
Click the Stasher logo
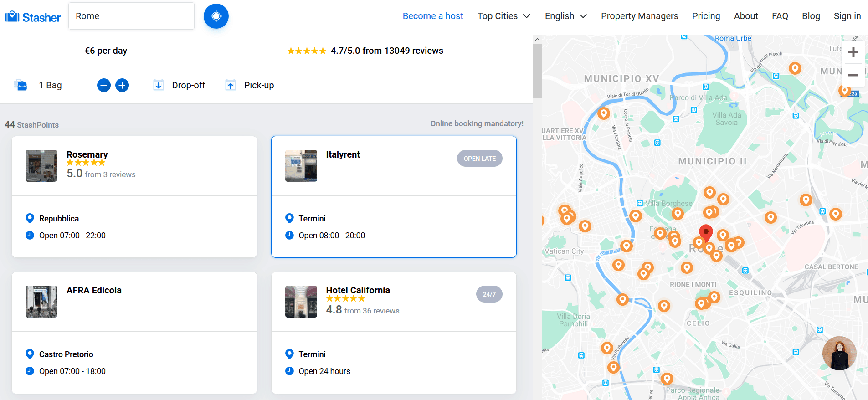(x=33, y=17)
